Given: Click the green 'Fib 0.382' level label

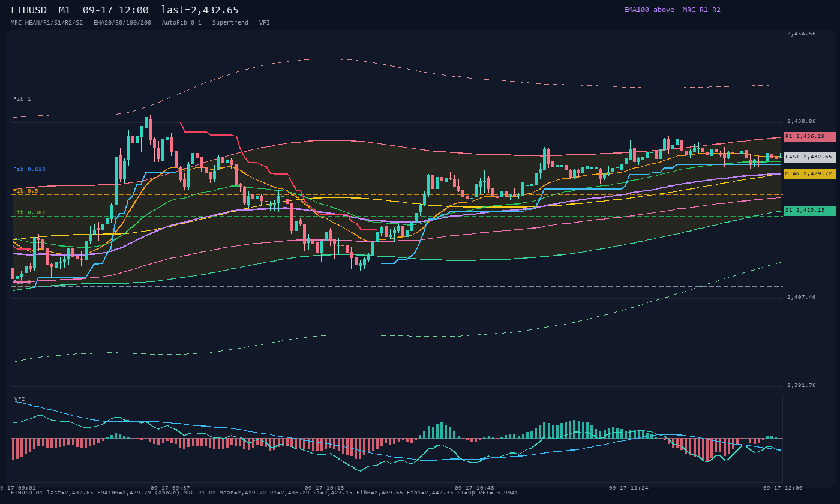Looking at the screenshot, I should point(29,212).
